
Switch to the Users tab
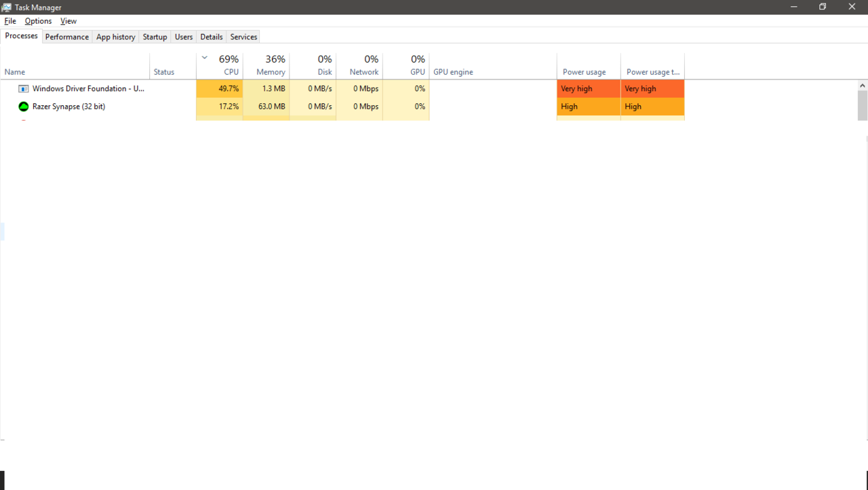184,37
